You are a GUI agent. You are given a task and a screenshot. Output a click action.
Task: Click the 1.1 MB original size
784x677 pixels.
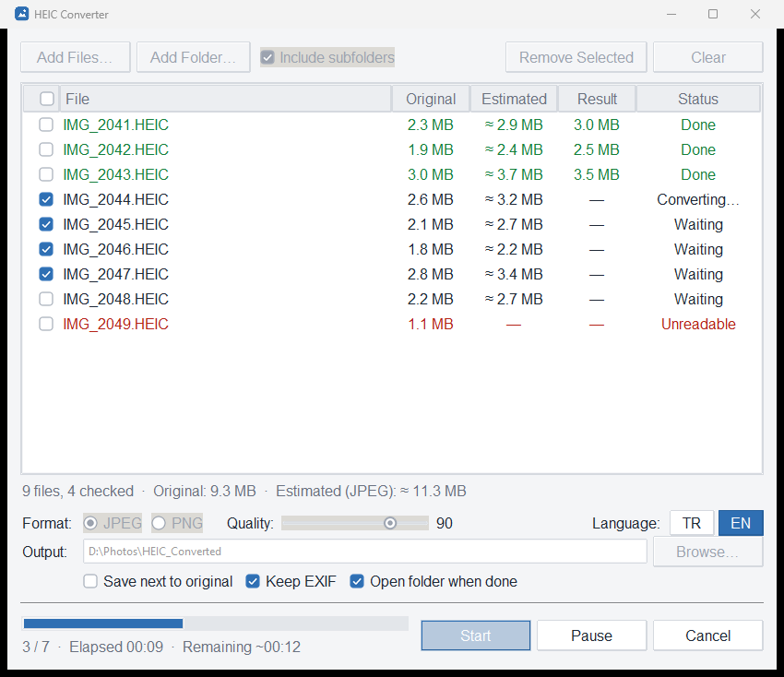(x=431, y=324)
